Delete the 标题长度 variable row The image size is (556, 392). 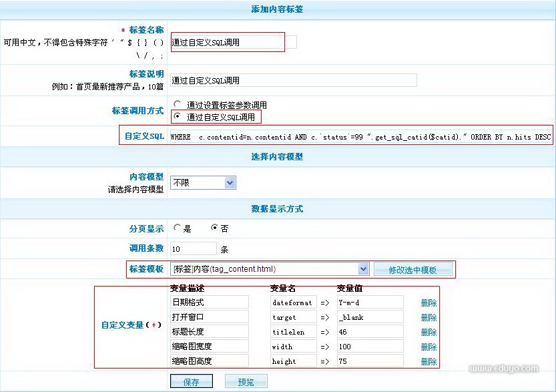pyautogui.click(x=429, y=332)
